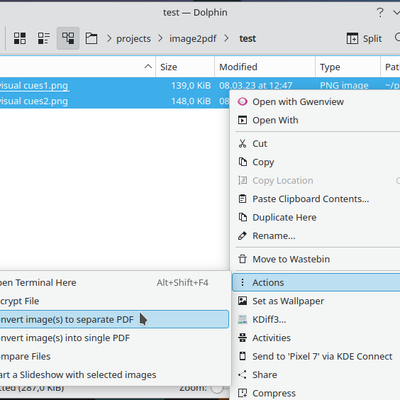Click the Open With icon
This screenshot has height=400, width=400.
tap(242, 120)
